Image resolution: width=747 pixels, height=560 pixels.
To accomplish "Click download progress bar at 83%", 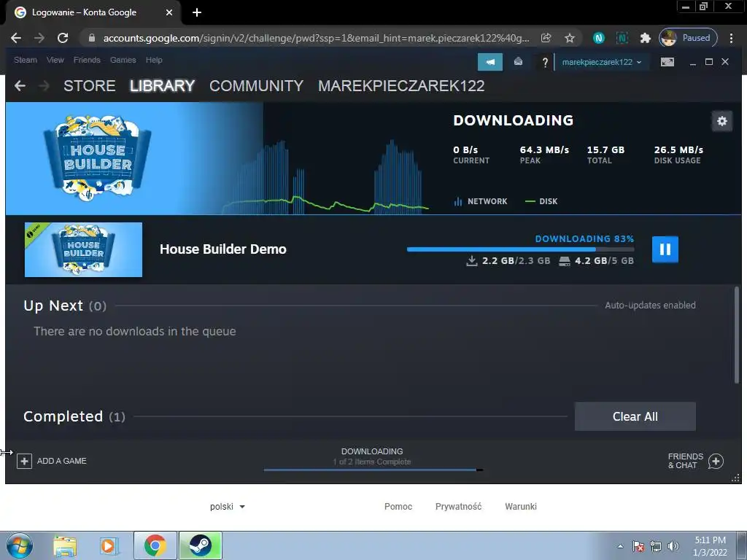I will [520, 249].
